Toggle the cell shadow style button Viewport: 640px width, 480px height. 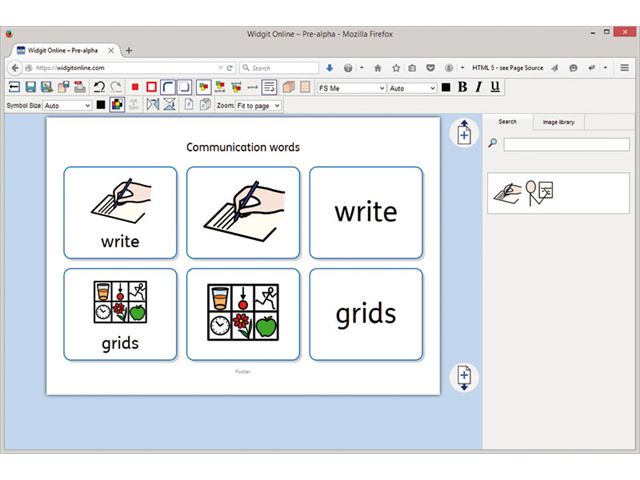click(184, 87)
